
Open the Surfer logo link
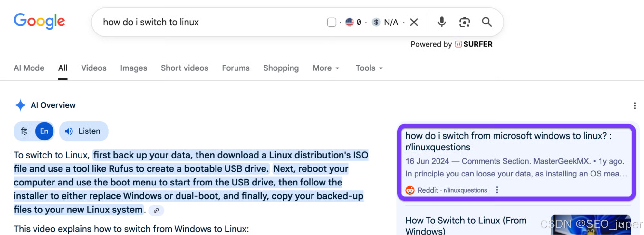point(474,44)
